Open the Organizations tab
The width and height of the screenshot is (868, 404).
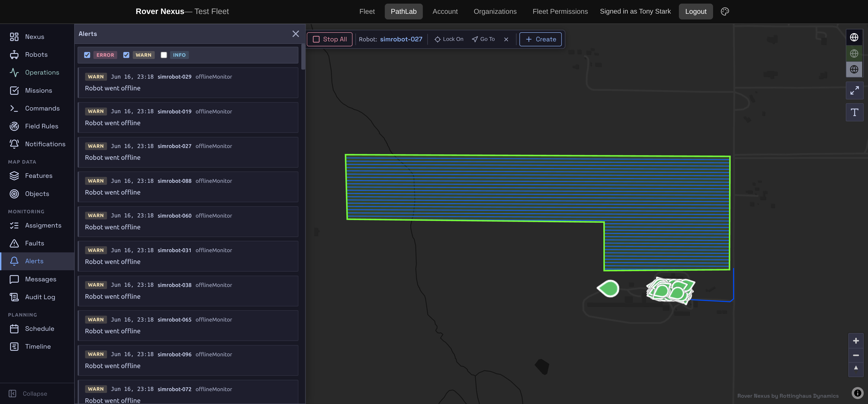(495, 12)
